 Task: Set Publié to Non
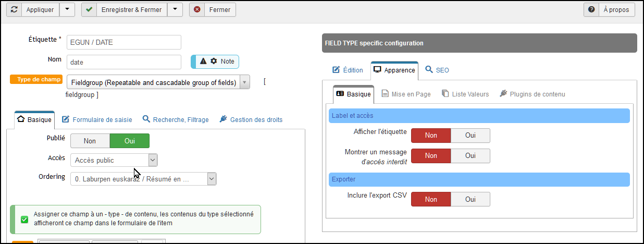pyautogui.click(x=90, y=141)
